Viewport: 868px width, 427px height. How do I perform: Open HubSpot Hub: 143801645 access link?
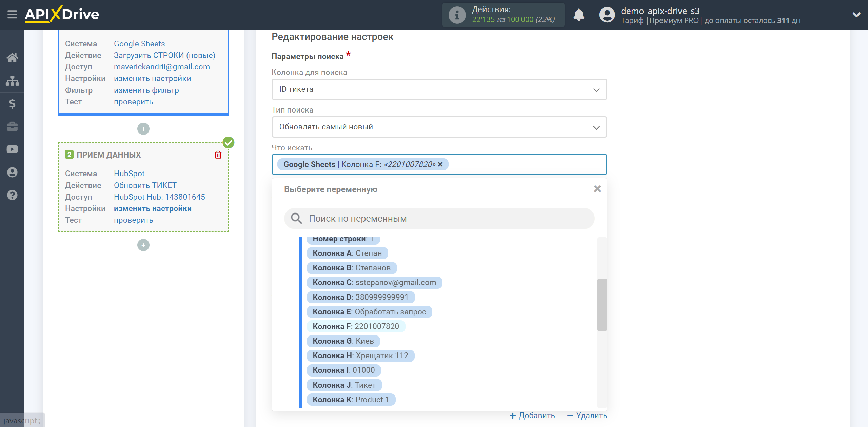159,197
